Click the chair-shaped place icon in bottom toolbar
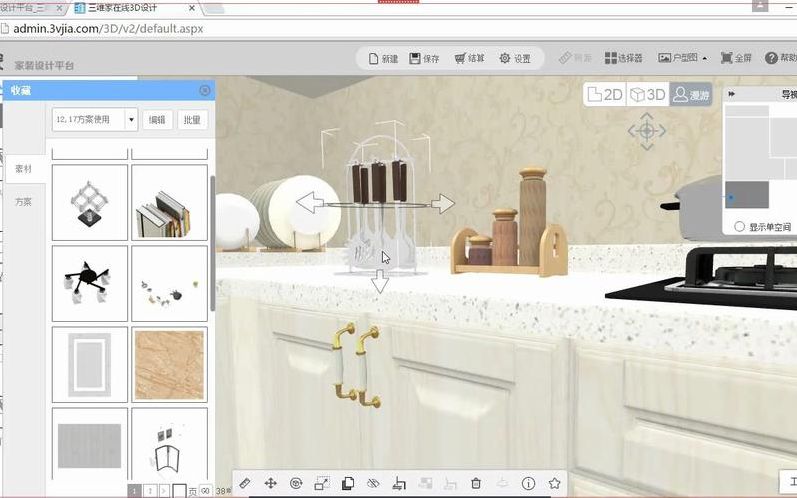Screen dimensions: 797x498 pos(399,483)
